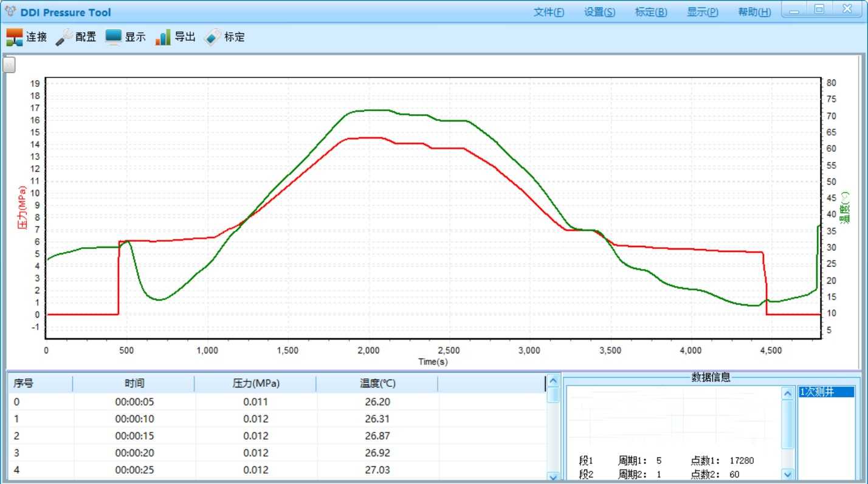Click the 点数1: 17280 value

722,461
